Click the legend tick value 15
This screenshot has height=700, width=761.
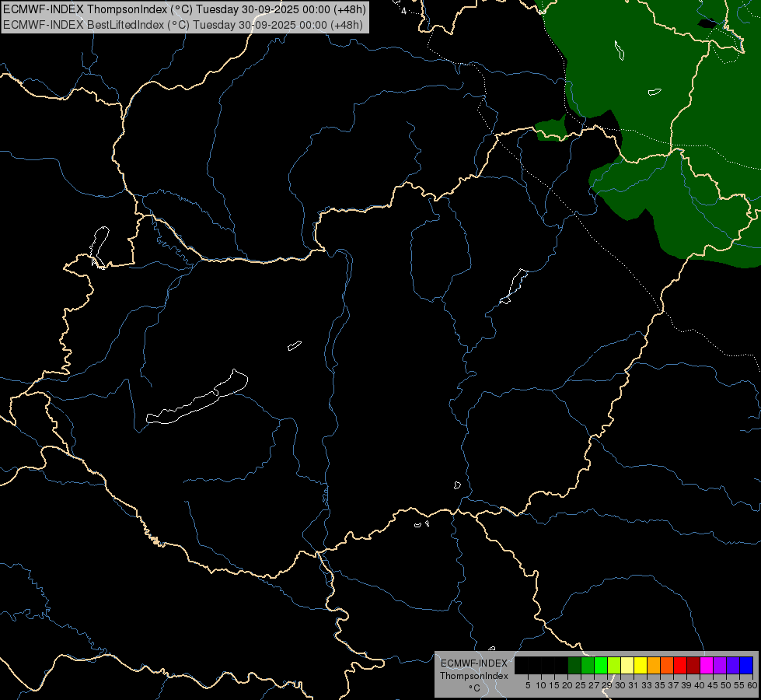click(554, 685)
